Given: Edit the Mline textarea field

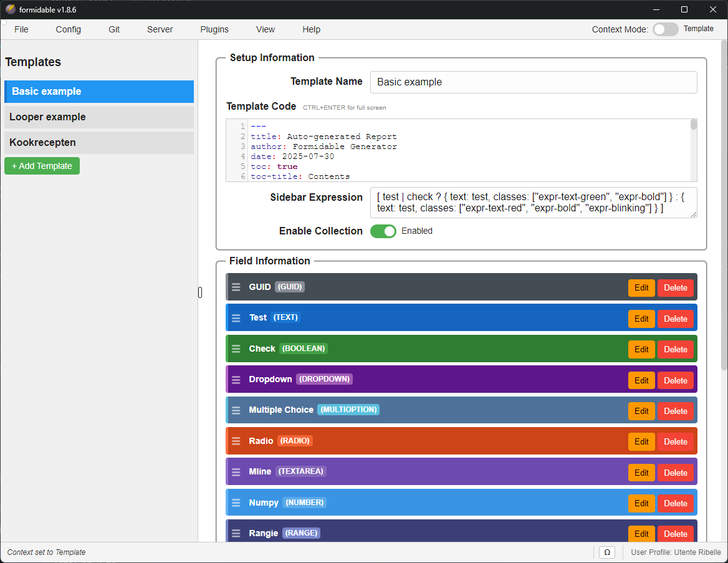Looking at the screenshot, I should pos(641,473).
